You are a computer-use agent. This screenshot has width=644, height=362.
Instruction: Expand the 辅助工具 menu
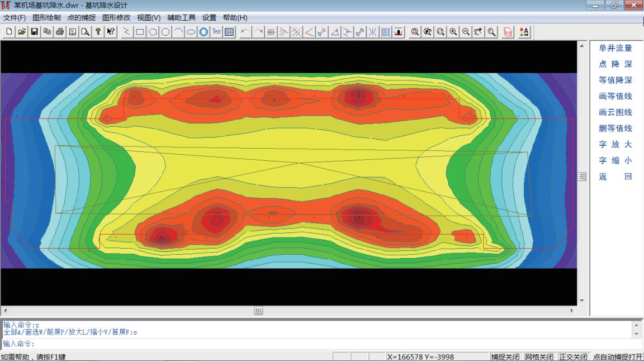(181, 18)
